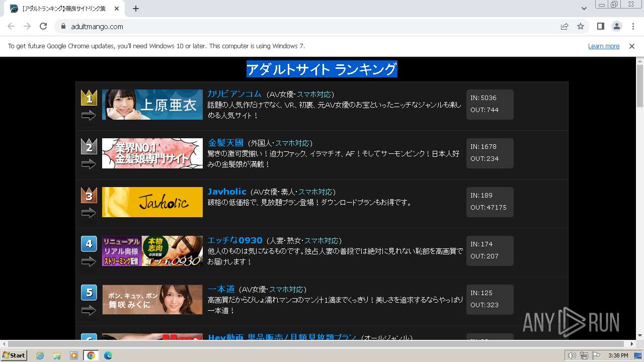Open File Explorer from taskbar

click(x=57, y=355)
